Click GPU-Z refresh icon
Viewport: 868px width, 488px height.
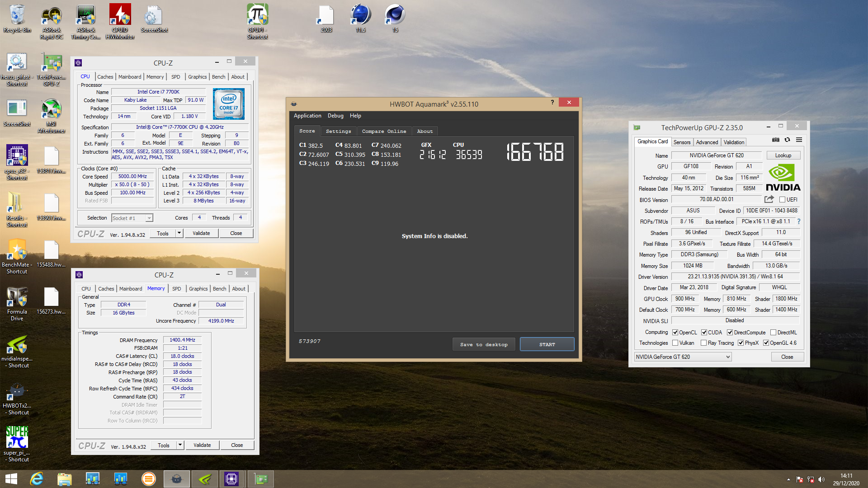(x=787, y=140)
